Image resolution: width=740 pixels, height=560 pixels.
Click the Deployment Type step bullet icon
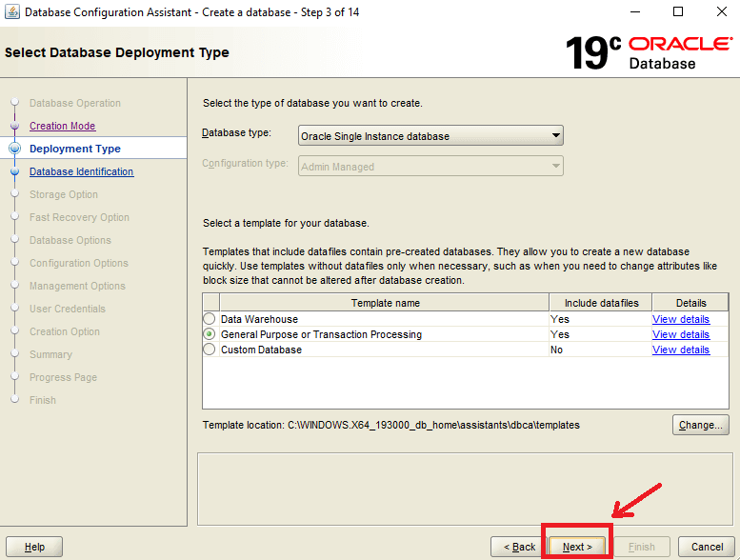click(x=14, y=149)
